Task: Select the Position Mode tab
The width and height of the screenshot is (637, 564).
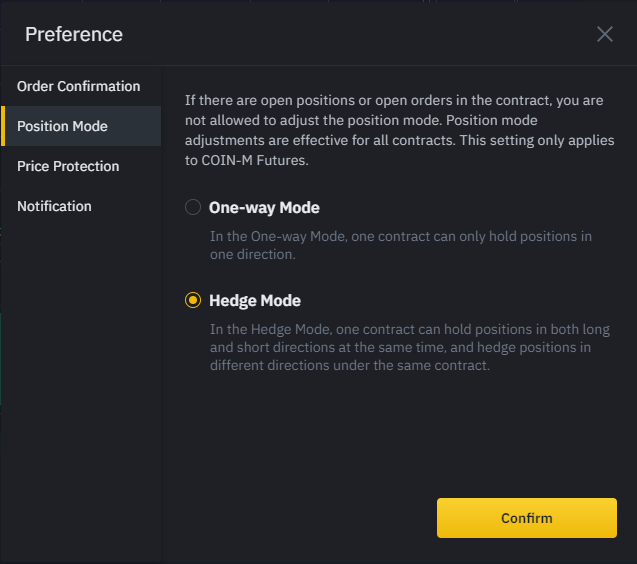Action: tap(63, 126)
